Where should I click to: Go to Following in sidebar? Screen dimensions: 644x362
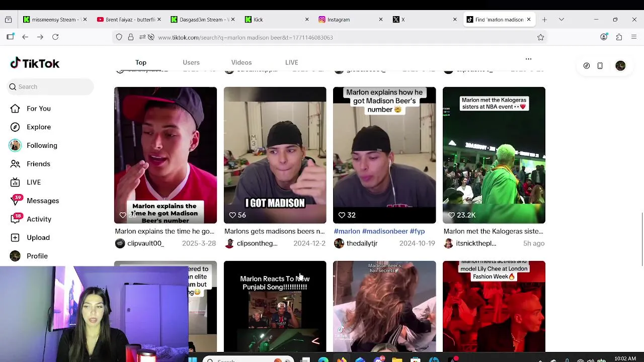[x=42, y=145]
